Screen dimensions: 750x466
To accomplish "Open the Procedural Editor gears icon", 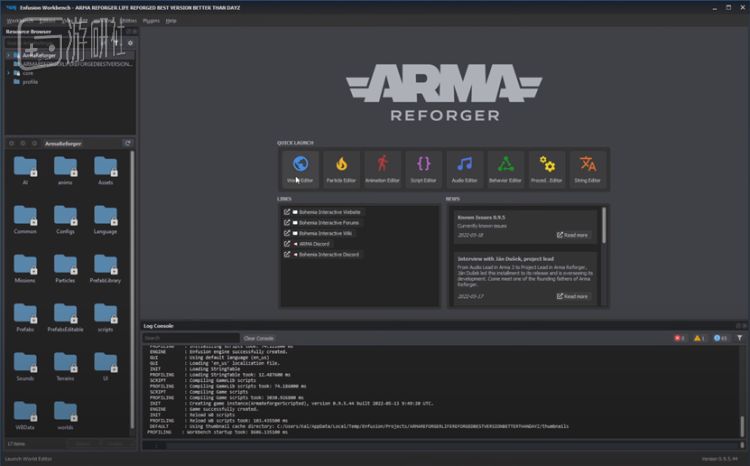I will pyautogui.click(x=546, y=168).
